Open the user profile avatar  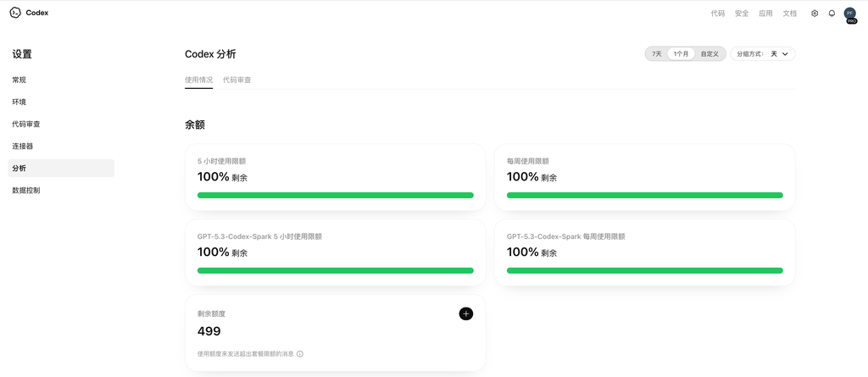pyautogui.click(x=849, y=14)
